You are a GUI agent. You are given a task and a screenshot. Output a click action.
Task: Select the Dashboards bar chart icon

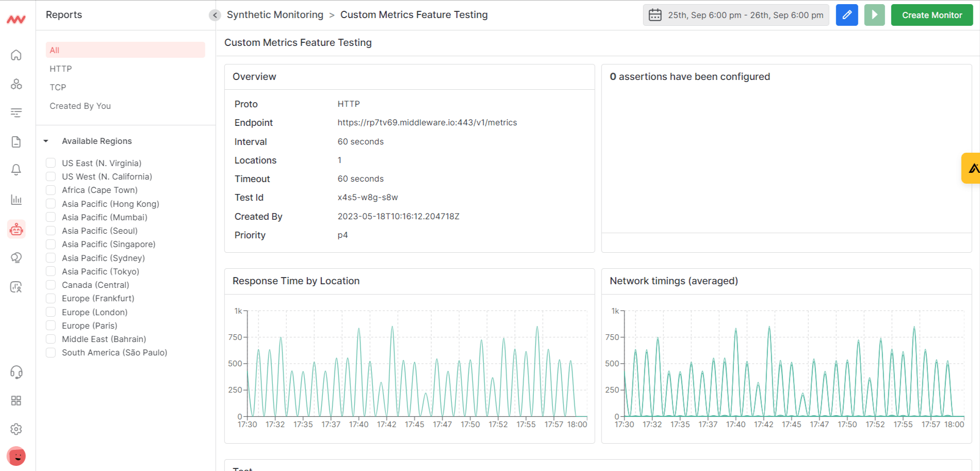[x=16, y=199]
